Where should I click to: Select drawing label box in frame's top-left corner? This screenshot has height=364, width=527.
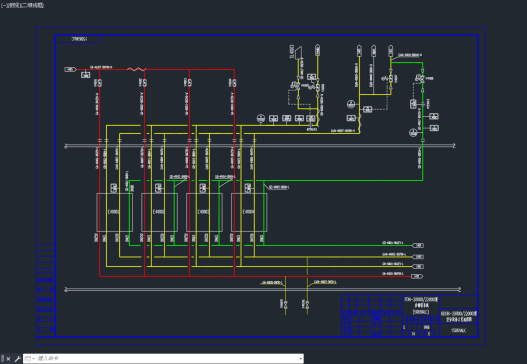coord(78,39)
